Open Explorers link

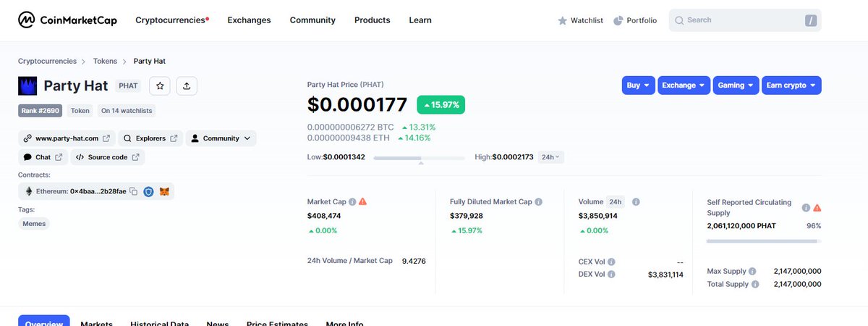[150, 138]
